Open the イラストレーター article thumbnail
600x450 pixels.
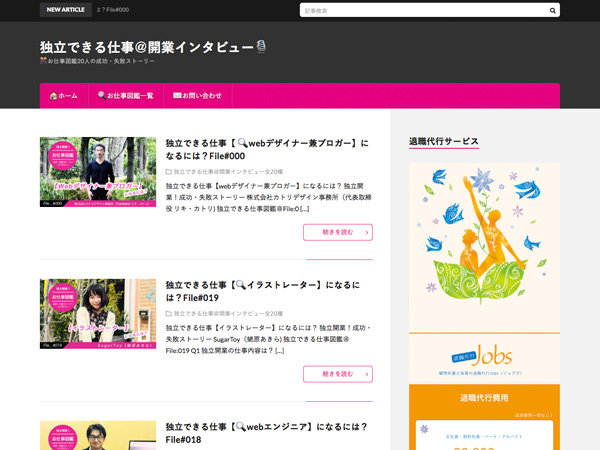(98, 314)
